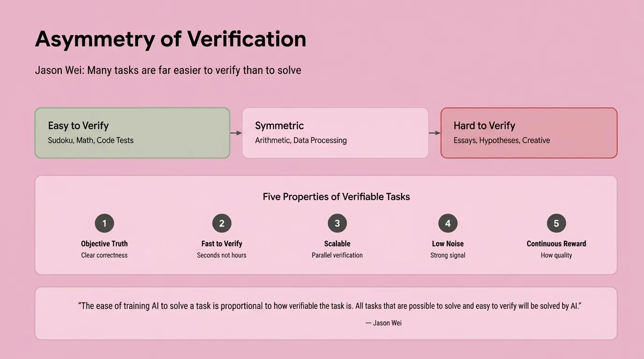644x359 pixels.
Task: Click the Low Noise label
Action: [x=448, y=244]
